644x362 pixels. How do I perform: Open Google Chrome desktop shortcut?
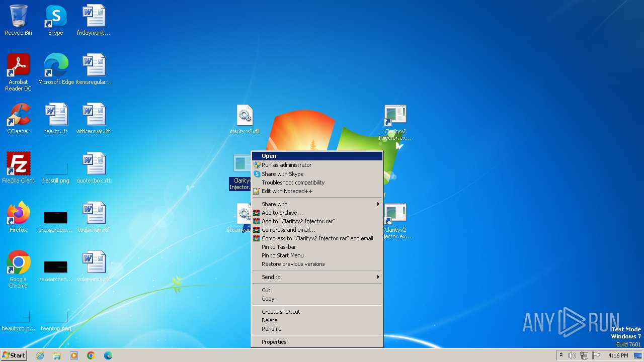18,269
